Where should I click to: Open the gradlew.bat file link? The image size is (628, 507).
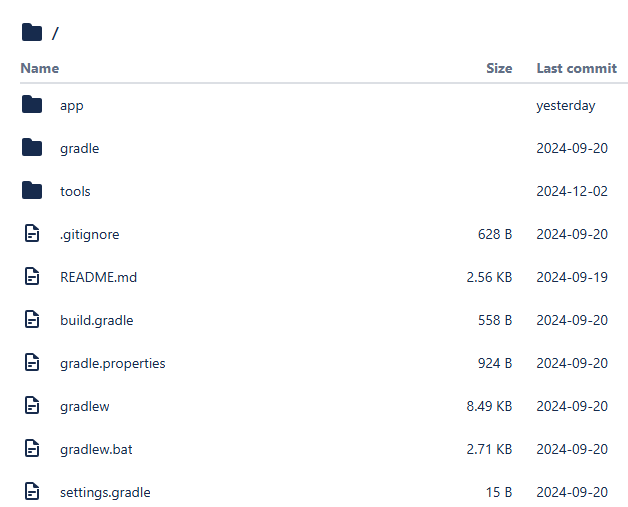pos(96,449)
